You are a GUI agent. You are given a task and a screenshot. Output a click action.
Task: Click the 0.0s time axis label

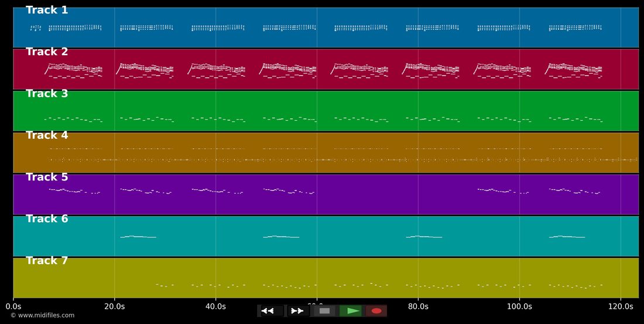click(13, 306)
